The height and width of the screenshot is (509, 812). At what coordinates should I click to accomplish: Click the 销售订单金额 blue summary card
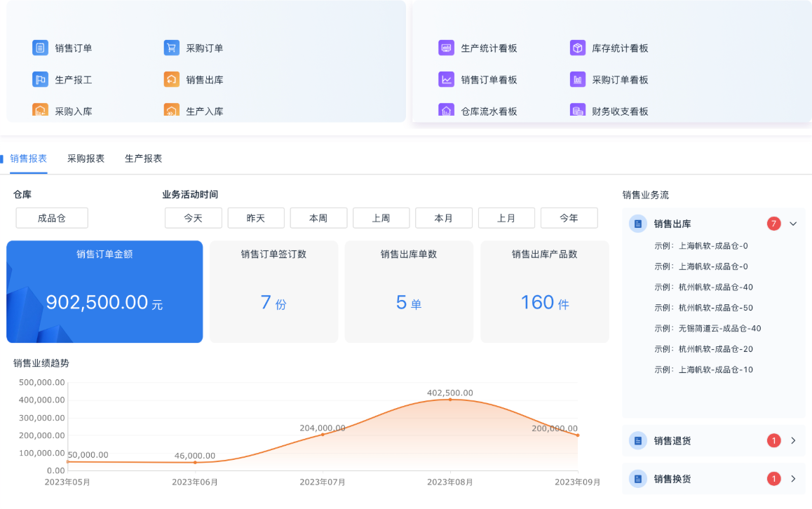(x=104, y=292)
